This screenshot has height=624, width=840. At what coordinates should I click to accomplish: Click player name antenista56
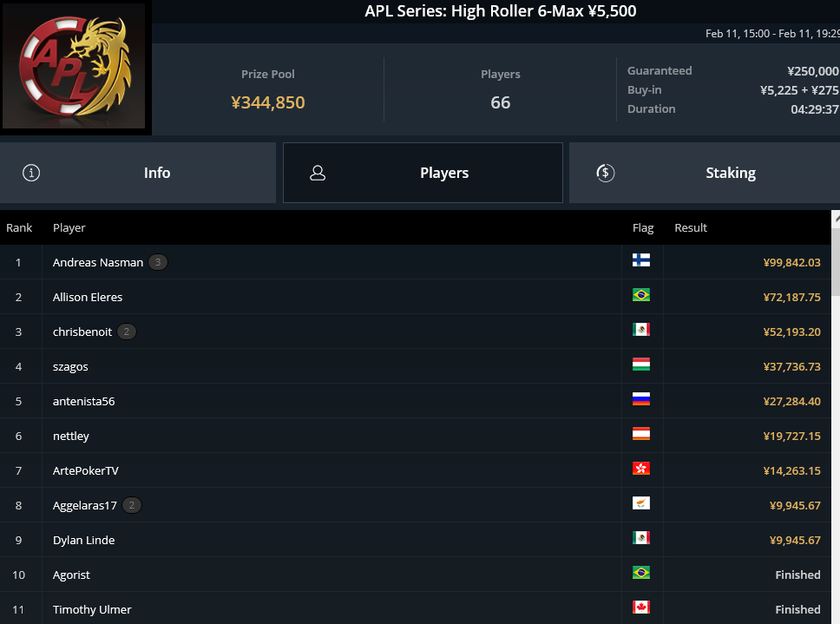83,401
